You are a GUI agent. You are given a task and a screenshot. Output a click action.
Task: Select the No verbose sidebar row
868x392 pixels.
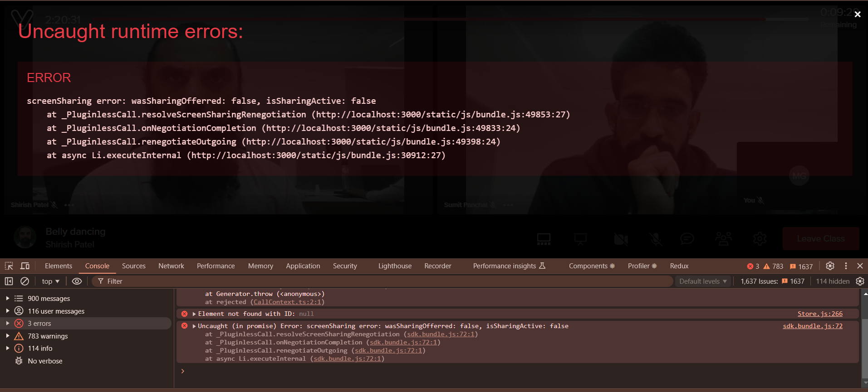click(86, 361)
